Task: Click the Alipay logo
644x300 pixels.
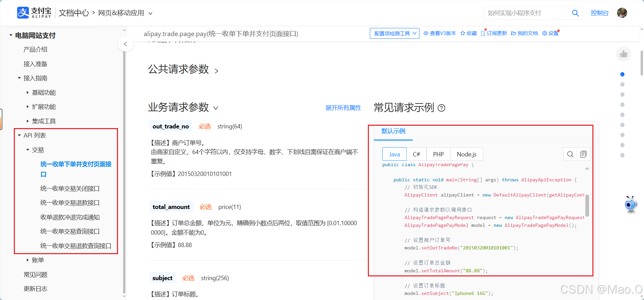Action: click(34, 13)
